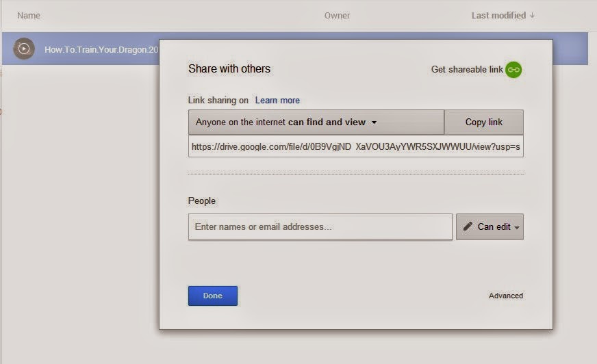Expand the Can edit permissions dropdown
Viewport: 597px width, 364px height.
[x=490, y=226]
